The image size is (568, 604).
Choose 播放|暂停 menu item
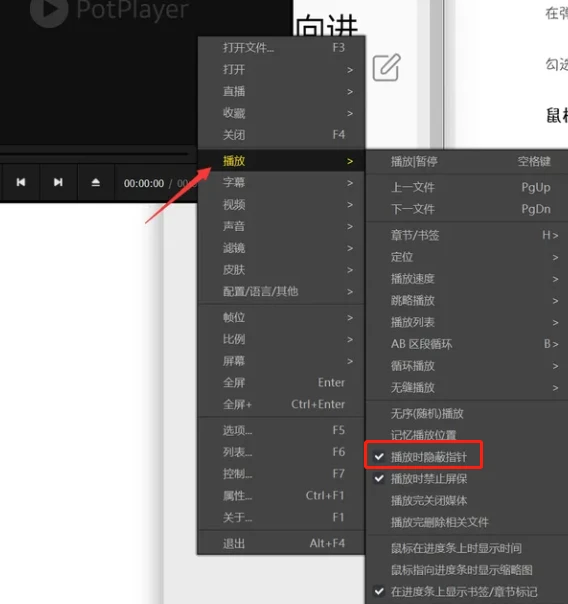pyautogui.click(x=467, y=161)
